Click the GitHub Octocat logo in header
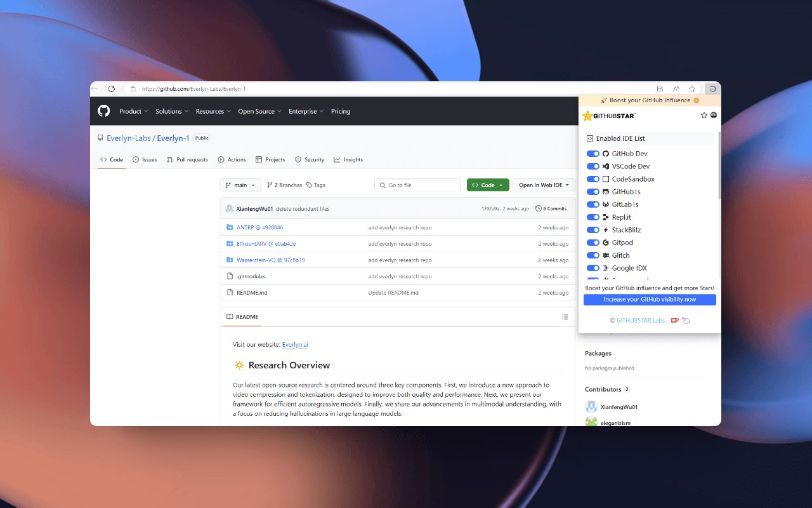 103,111
